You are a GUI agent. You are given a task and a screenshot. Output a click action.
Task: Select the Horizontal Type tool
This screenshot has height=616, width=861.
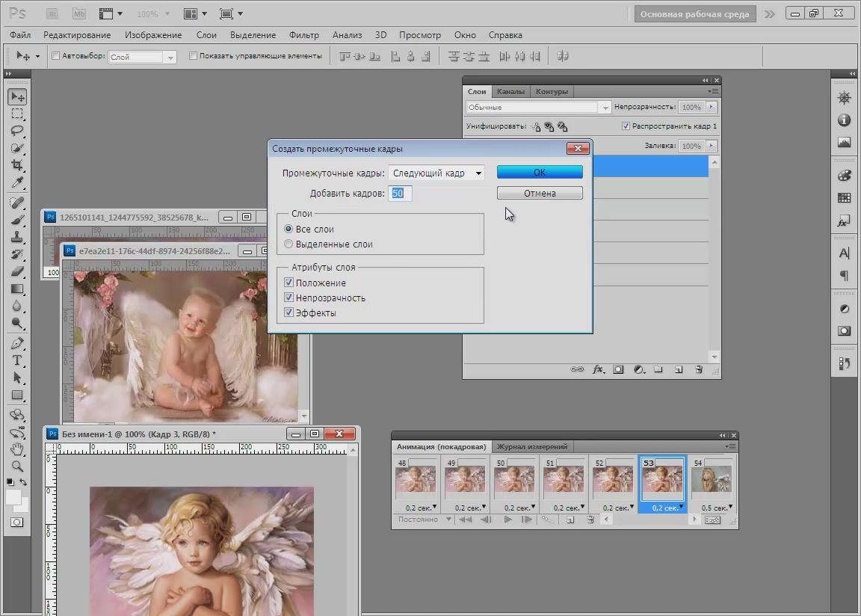16,360
